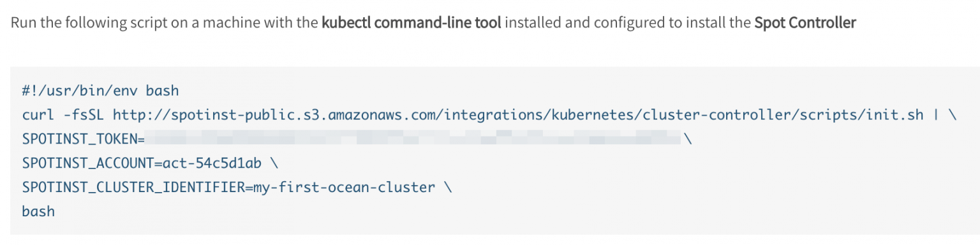Click the backslash after my-first-ocean-cluster
Image resolution: width=980 pixels, height=245 pixels.
449,188
